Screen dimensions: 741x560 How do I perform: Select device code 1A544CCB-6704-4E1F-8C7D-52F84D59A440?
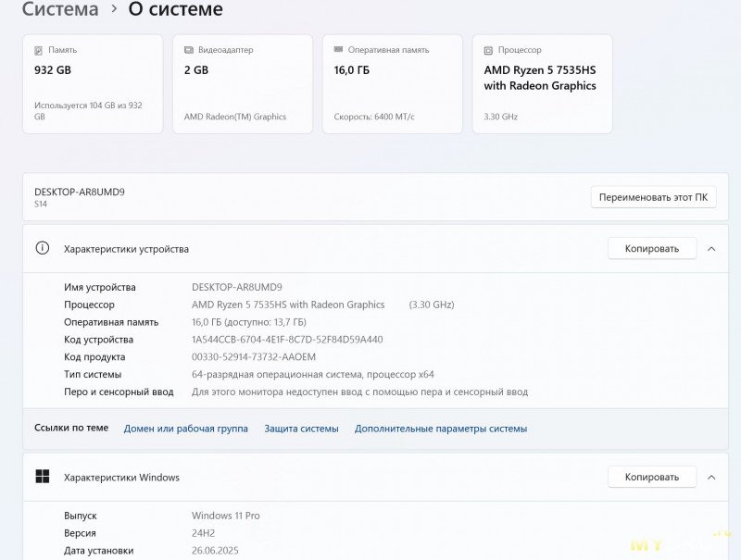click(287, 340)
